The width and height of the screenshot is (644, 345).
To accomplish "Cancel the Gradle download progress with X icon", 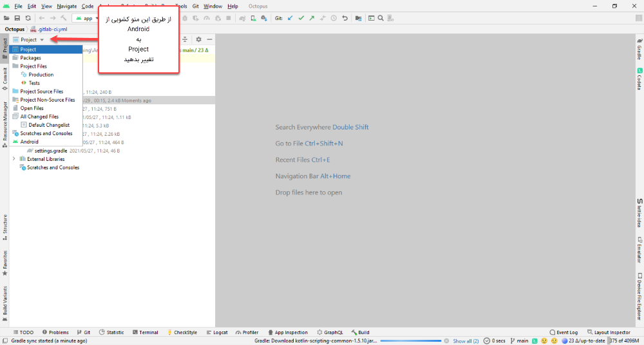I will click(x=446, y=341).
